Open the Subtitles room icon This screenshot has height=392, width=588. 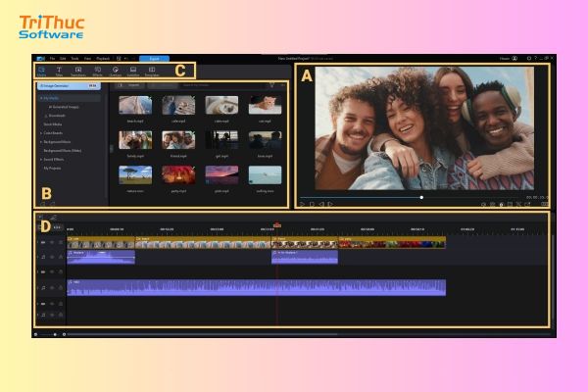tap(133, 71)
